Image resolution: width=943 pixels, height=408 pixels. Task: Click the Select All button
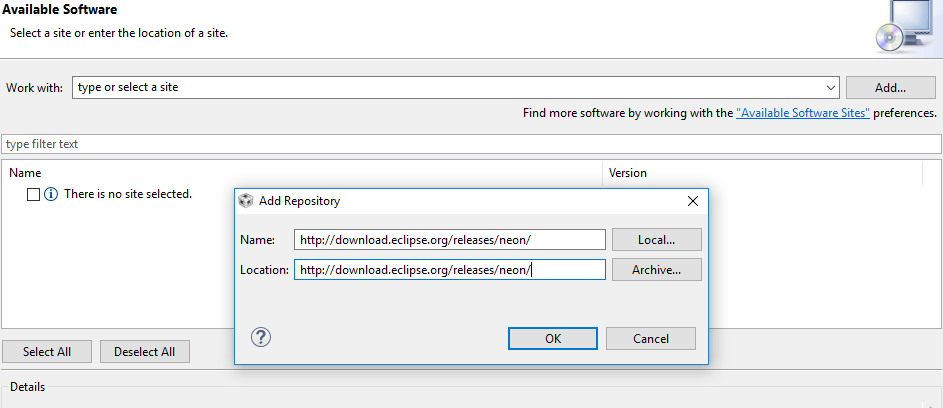coord(47,351)
